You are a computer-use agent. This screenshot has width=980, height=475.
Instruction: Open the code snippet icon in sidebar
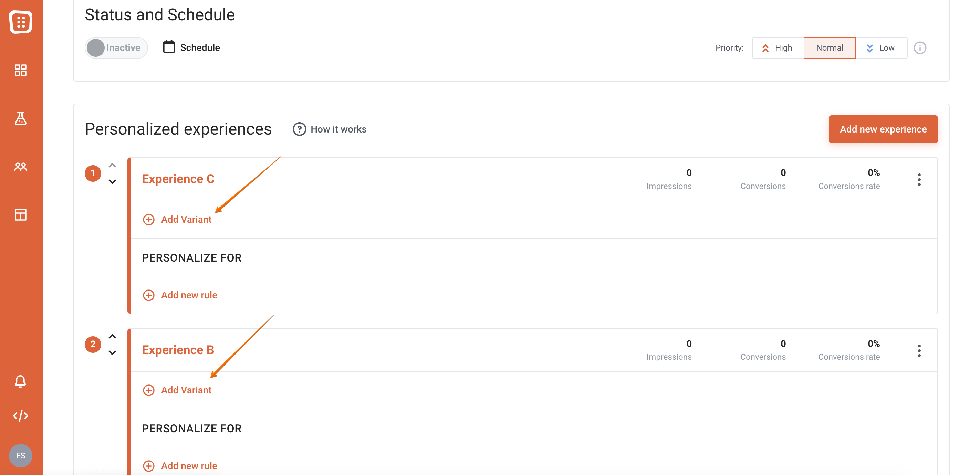[21, 416]
